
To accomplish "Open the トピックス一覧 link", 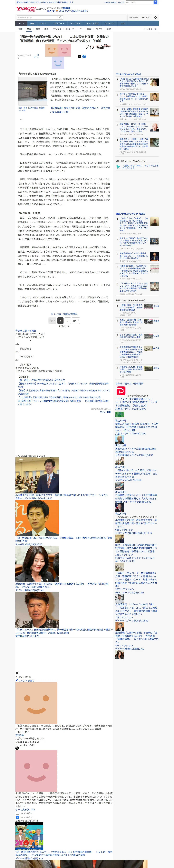I will 149,29.
